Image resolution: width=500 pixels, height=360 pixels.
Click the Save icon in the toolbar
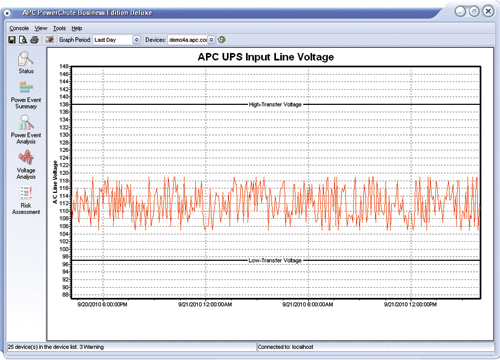(12, 40)
